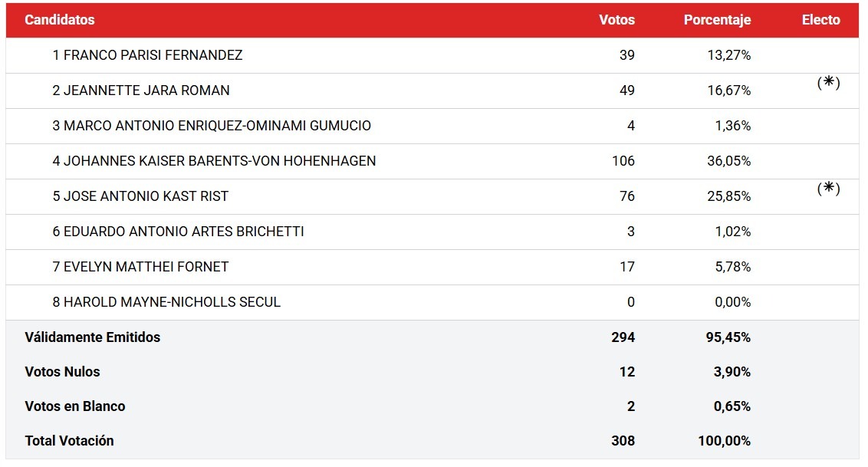
Task: Select Marco Antonio Enriquez-Ominami Gumucio's name
Action: 212,126
